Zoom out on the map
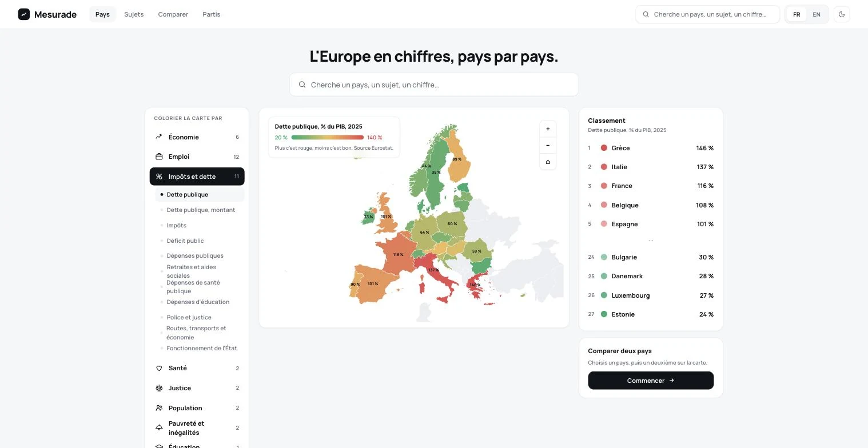 [x=548, y=145]
